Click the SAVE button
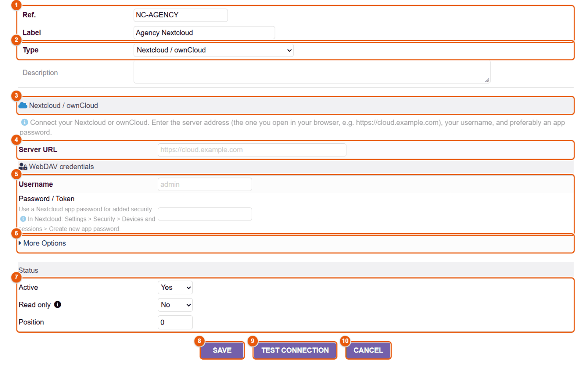Image resolution: width=588 pixels, height=366 pixels. click(222, 350)
